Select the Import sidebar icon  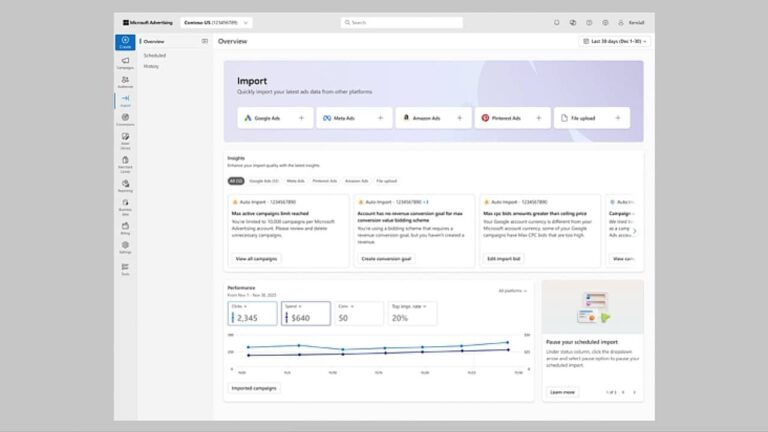click(125, 100)
